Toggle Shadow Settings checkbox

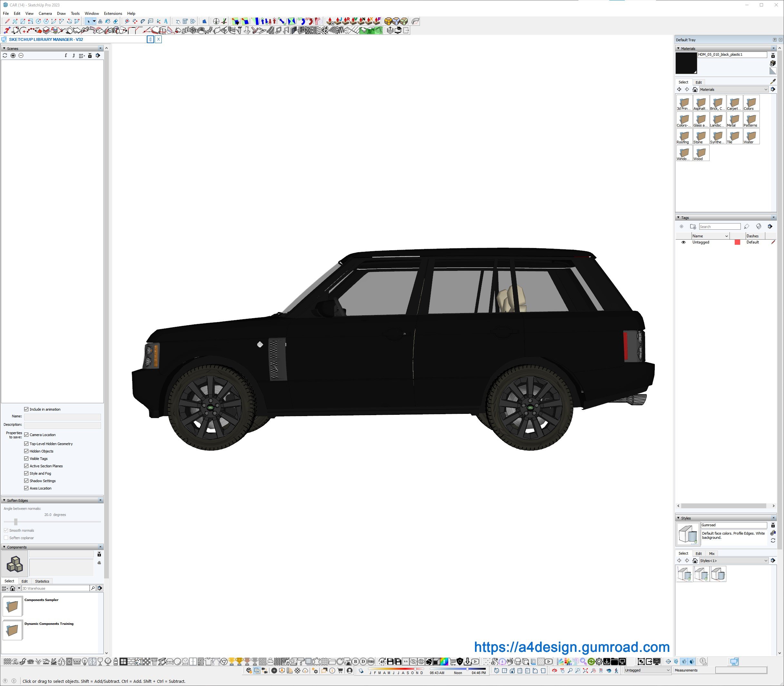click(26, 481)
